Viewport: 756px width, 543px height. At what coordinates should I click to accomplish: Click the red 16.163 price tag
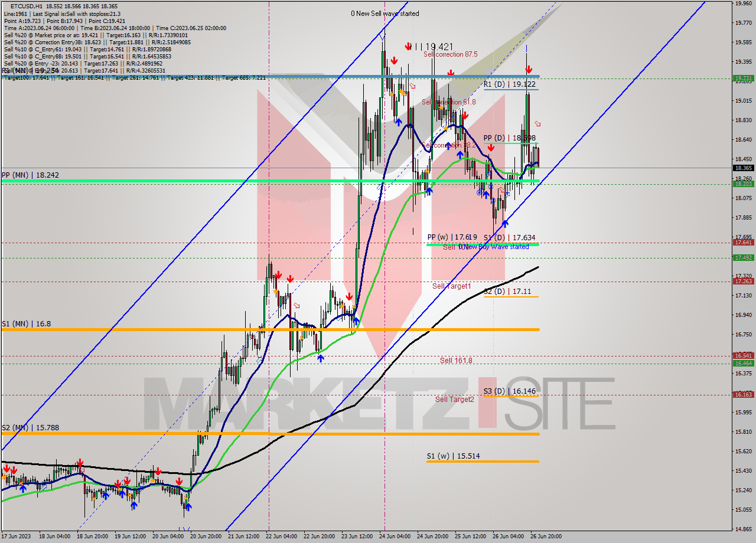743,395
